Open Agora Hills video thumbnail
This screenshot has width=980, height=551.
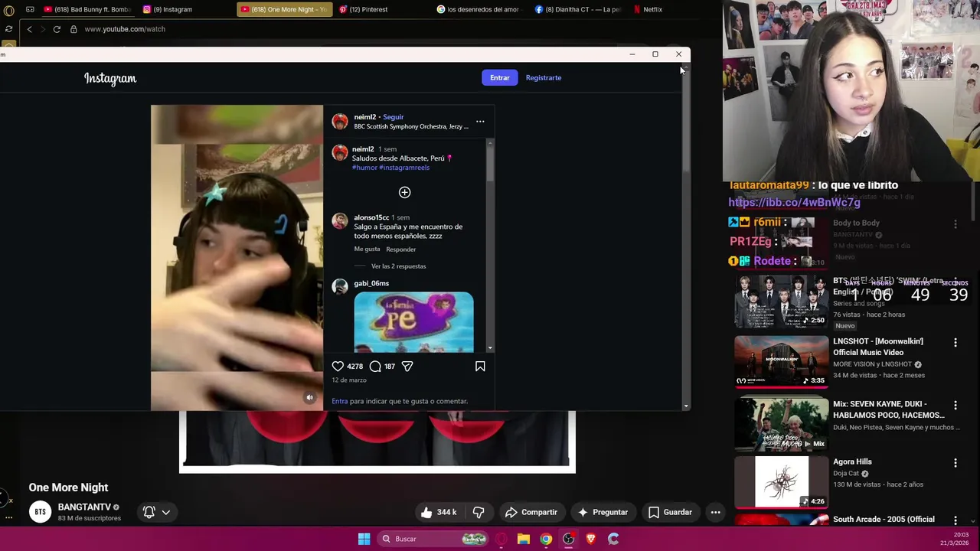click(x=781, y=482)
